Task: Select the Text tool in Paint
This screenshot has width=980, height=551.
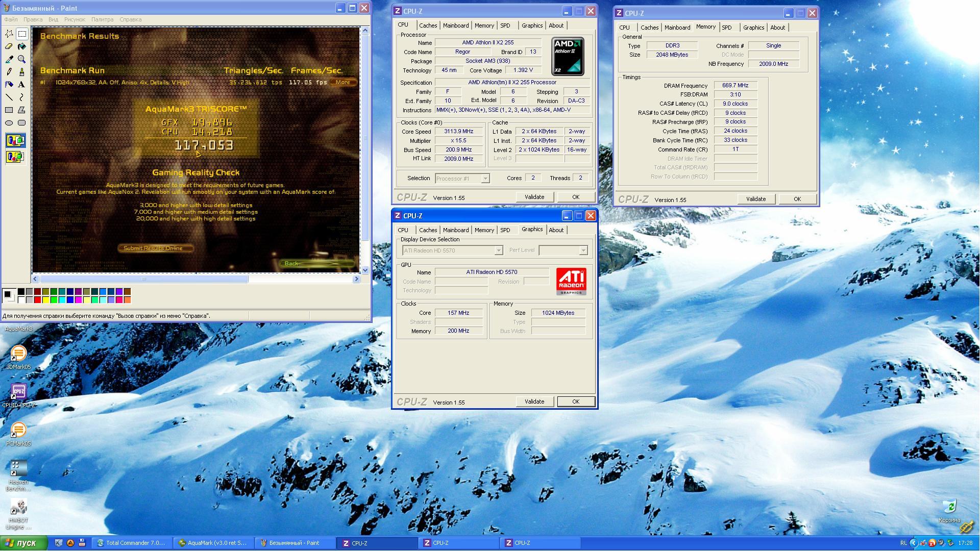Action: tap(22, 85)
